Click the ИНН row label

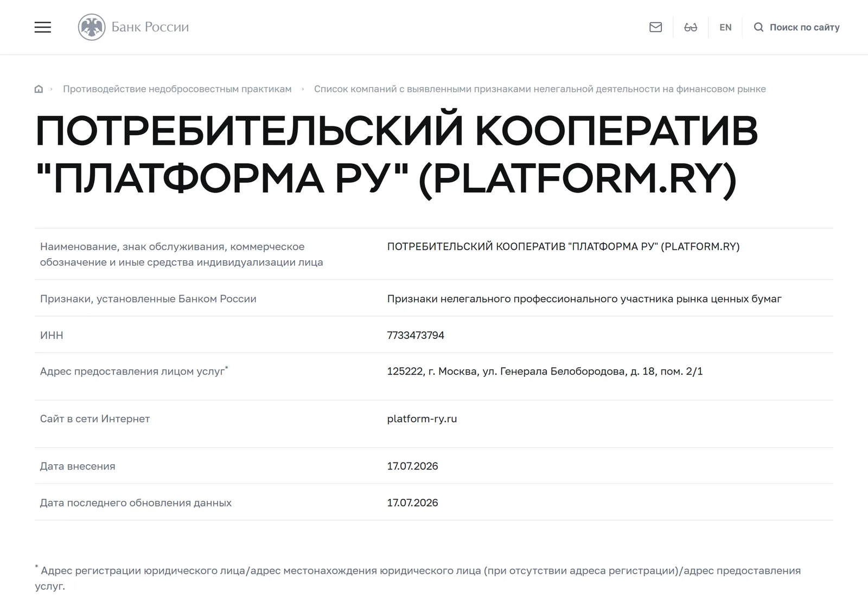pos(52,335)
